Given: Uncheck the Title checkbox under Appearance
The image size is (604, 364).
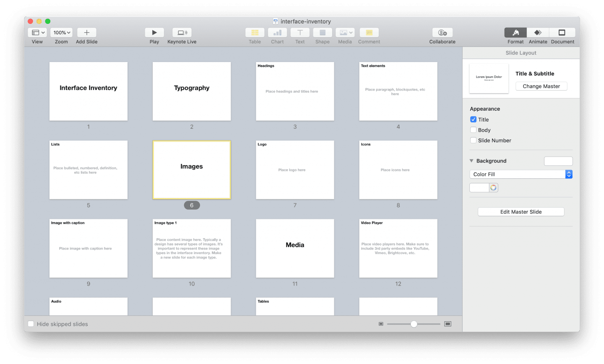Looking at the screenshot, I should [473, 120].
